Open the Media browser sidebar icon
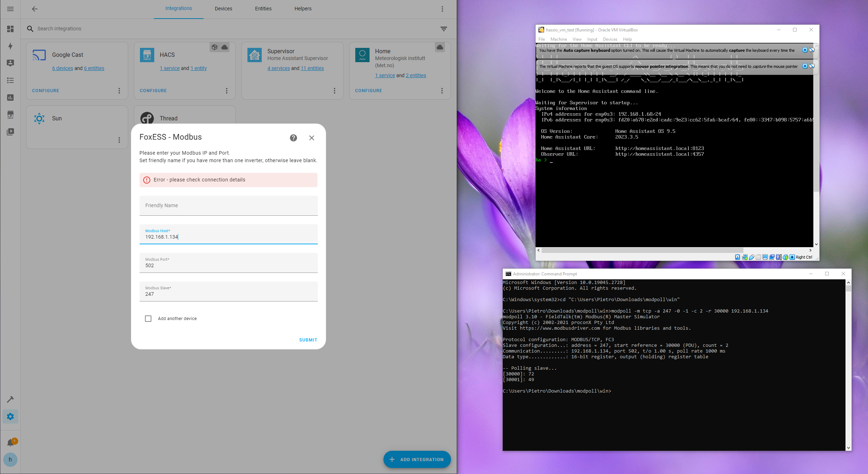Screen dimensions: 868x474 [10, 132]
